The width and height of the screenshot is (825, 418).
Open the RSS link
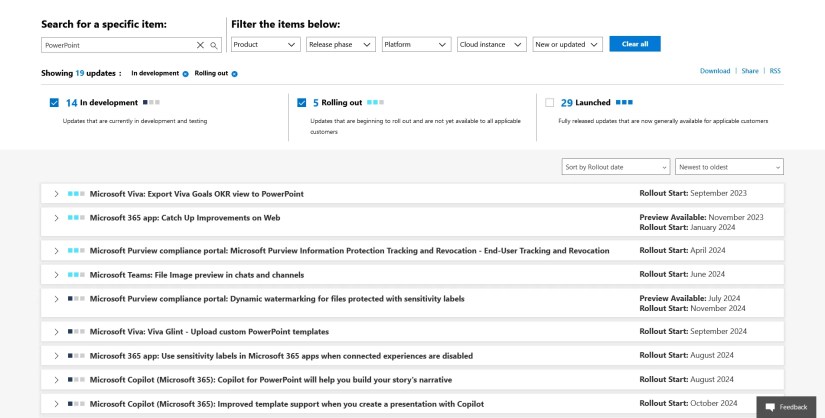point(775,71)
